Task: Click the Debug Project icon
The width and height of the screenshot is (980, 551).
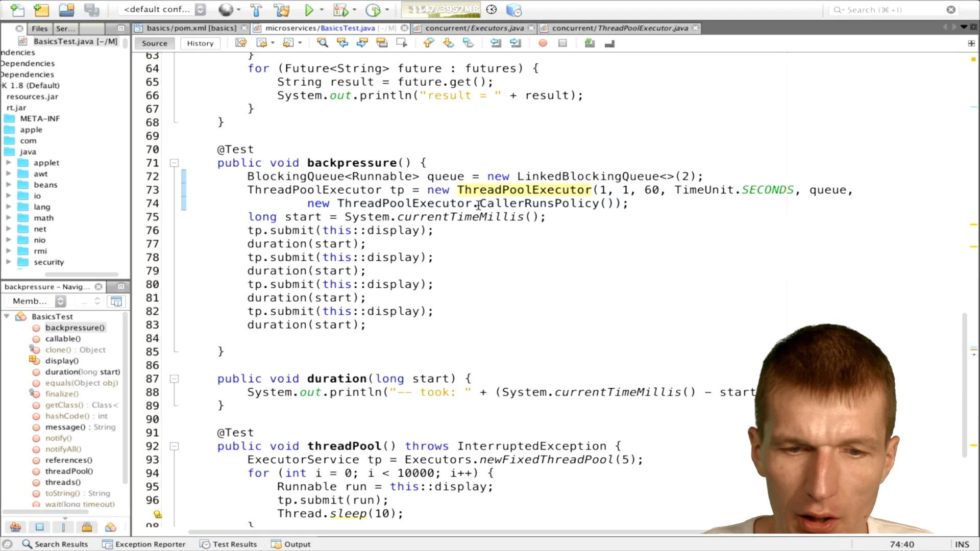Action: [x=340, y=10]
